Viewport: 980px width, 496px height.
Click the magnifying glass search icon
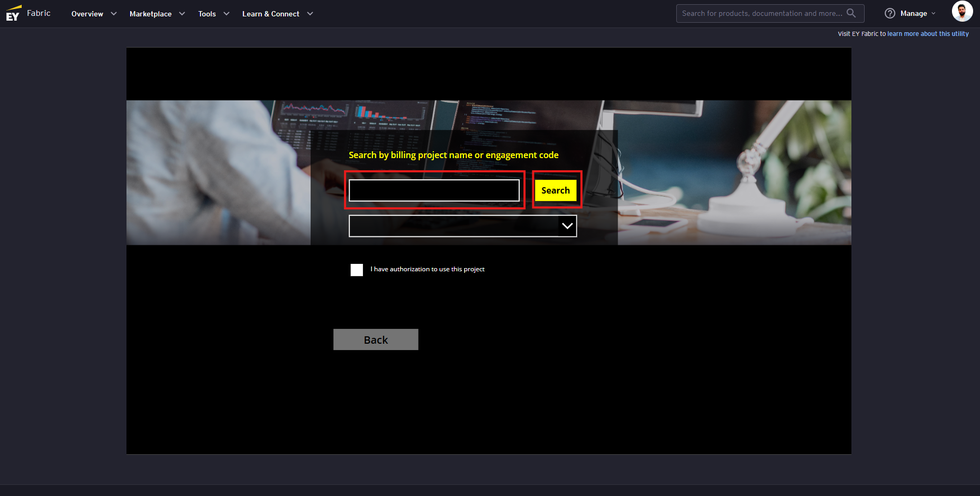851,13
